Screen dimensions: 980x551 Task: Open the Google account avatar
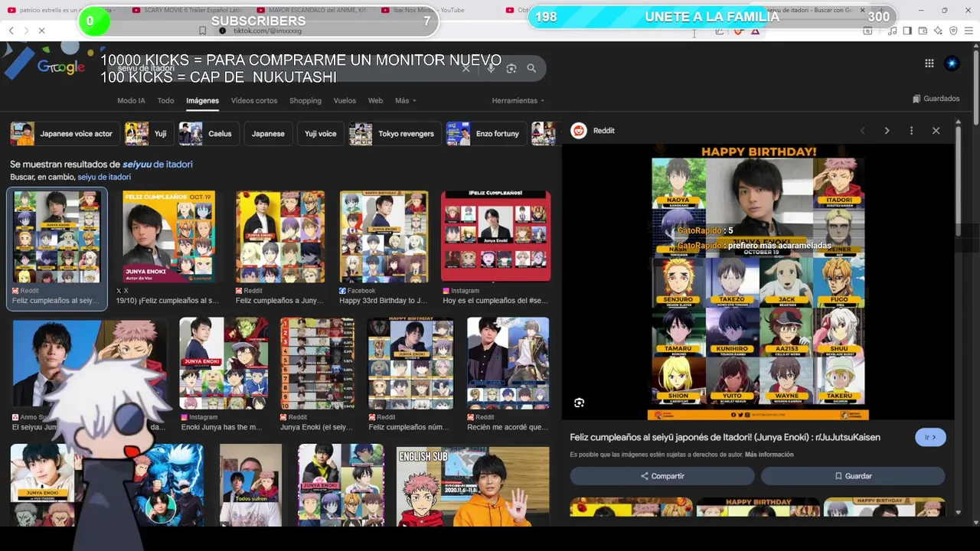[x=952, y=64]
